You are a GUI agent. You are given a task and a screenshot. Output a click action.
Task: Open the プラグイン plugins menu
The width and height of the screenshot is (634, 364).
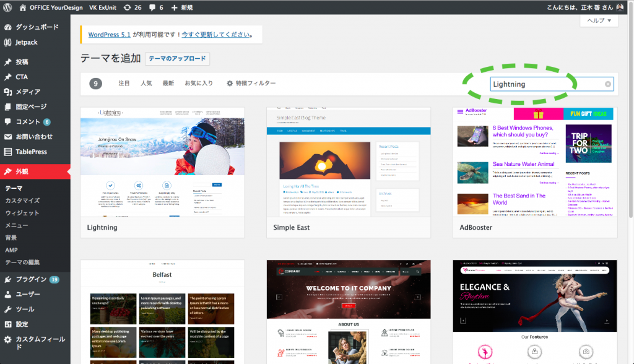(x=31, y=279)
